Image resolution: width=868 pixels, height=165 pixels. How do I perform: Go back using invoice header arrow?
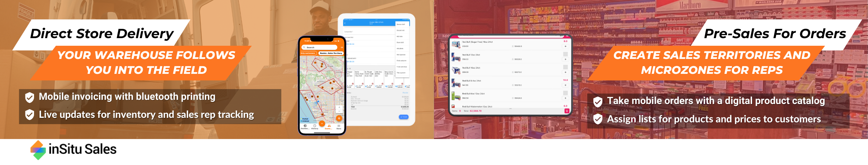pos(345,23)
